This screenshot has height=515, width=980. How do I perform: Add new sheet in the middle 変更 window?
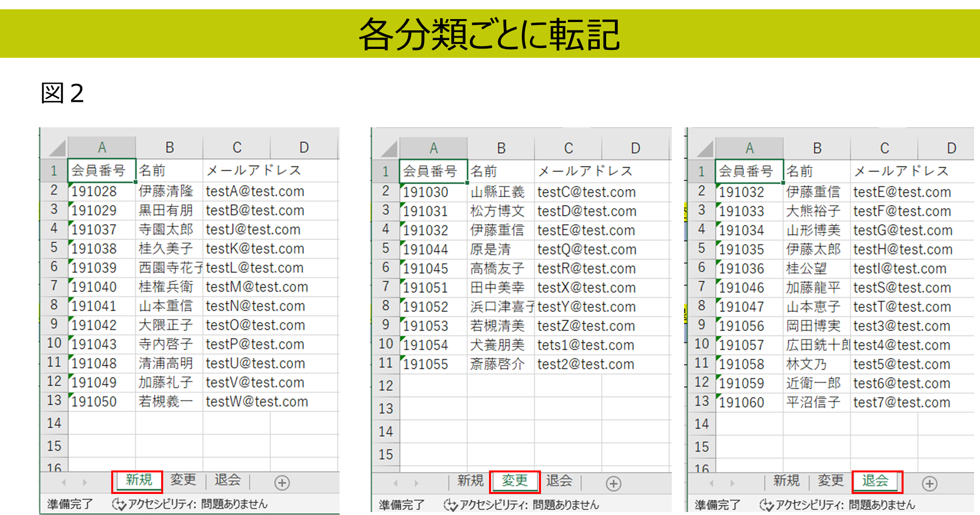pos(613,484)
